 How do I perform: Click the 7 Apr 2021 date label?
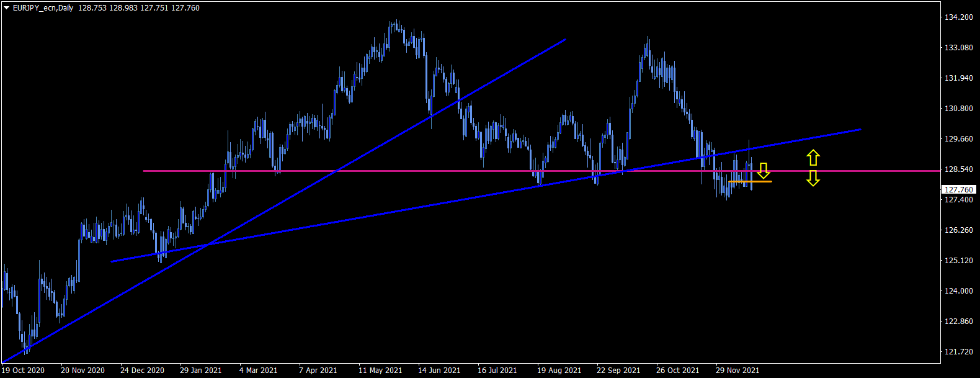318,371
